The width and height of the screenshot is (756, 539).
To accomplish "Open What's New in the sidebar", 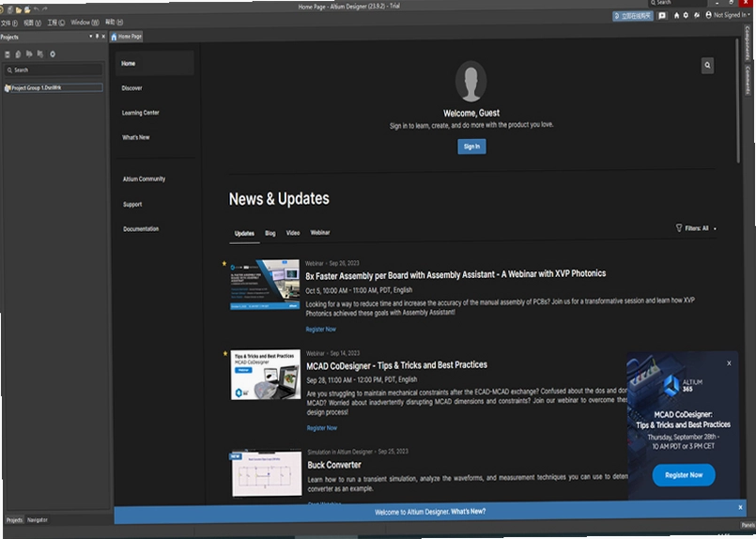I will [x=135, y=137].
